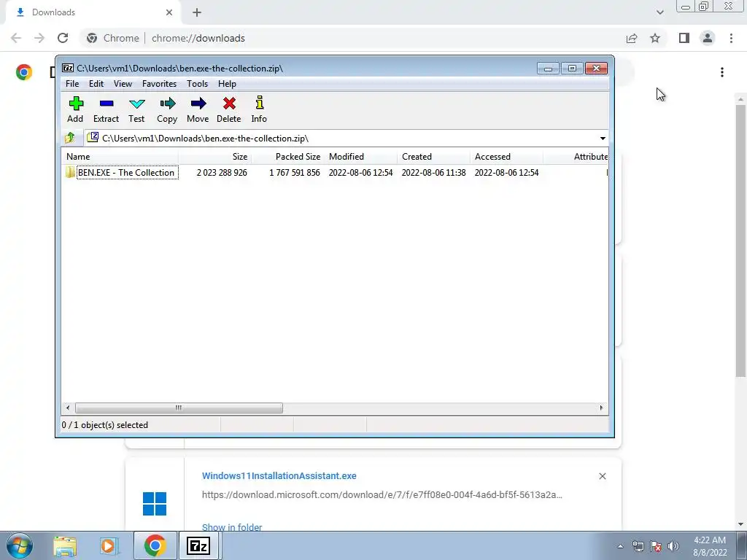Reload the Chrome downloads page

(63, 38)
